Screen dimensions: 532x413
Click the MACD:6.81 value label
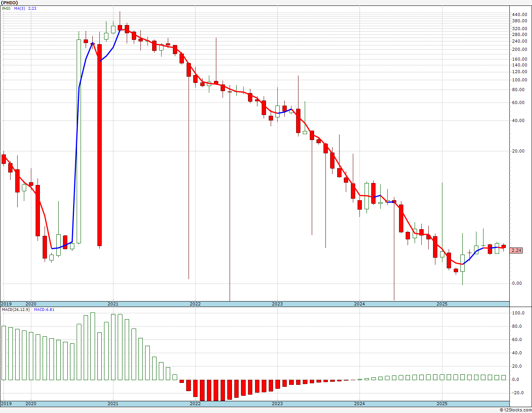(44, 309)
